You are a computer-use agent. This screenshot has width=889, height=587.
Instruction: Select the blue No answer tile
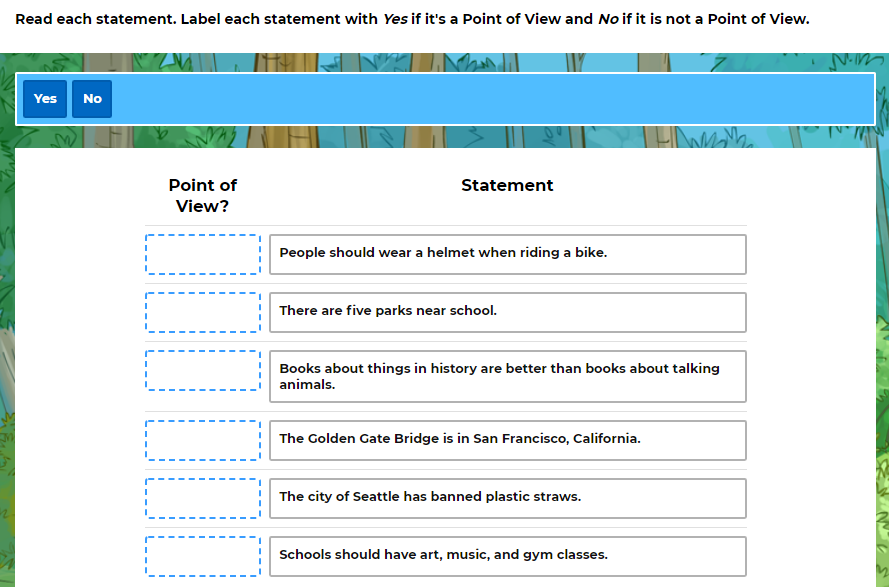pyautogui.click(x=92, y=99)
